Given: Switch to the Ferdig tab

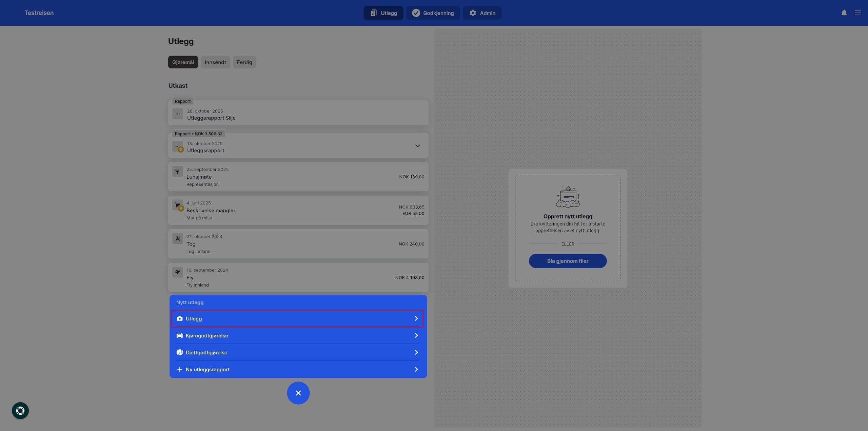Looking at the screenshot, I should (x=244, y=62).
